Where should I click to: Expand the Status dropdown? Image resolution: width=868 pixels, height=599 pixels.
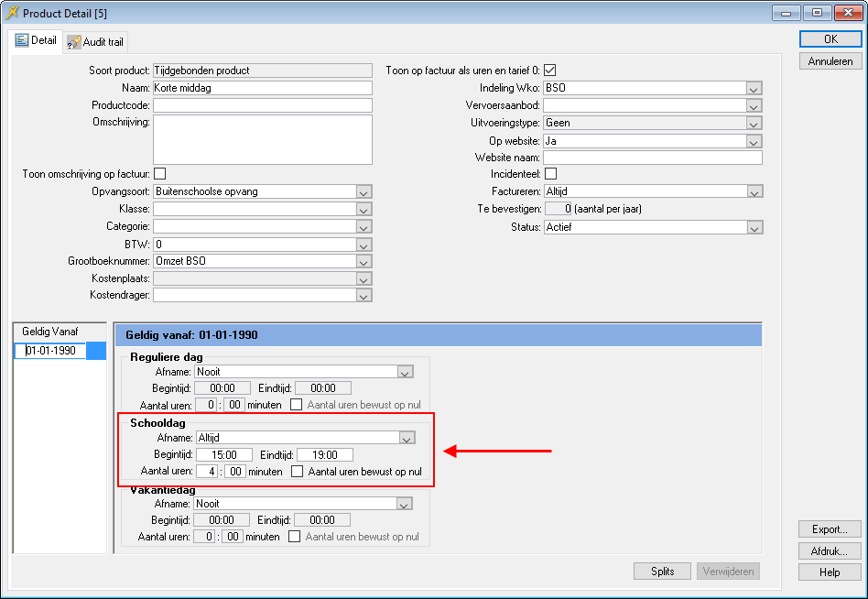pyautogui.click(x=754, y=227)
